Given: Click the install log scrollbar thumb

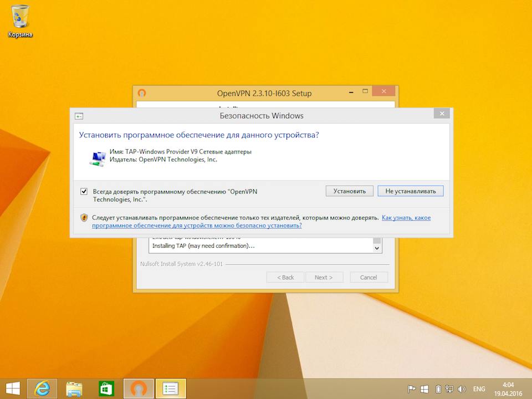Looking at the screenshot, I should pyautogui.click(x=377, y=241).
